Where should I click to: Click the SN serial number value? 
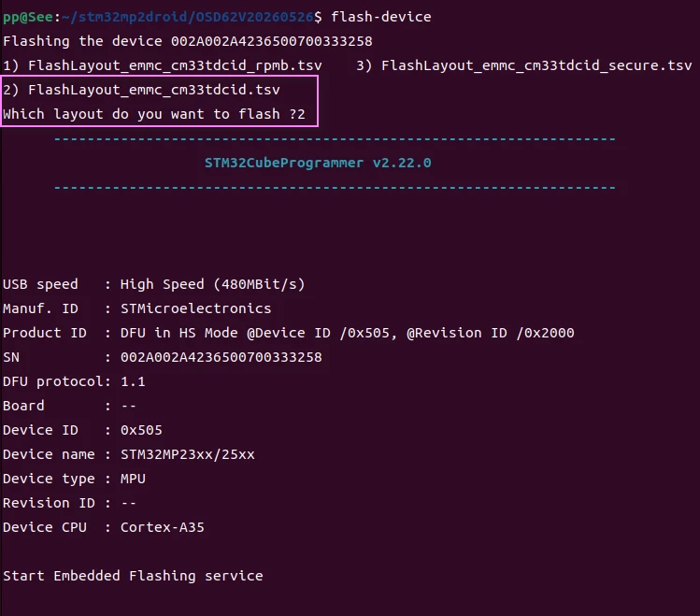coord(221,357)
